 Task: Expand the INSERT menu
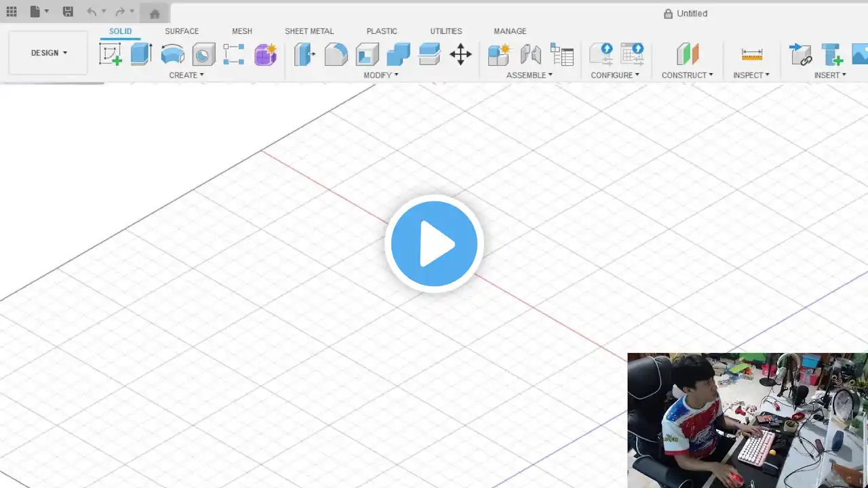click(x=830, y=75)
